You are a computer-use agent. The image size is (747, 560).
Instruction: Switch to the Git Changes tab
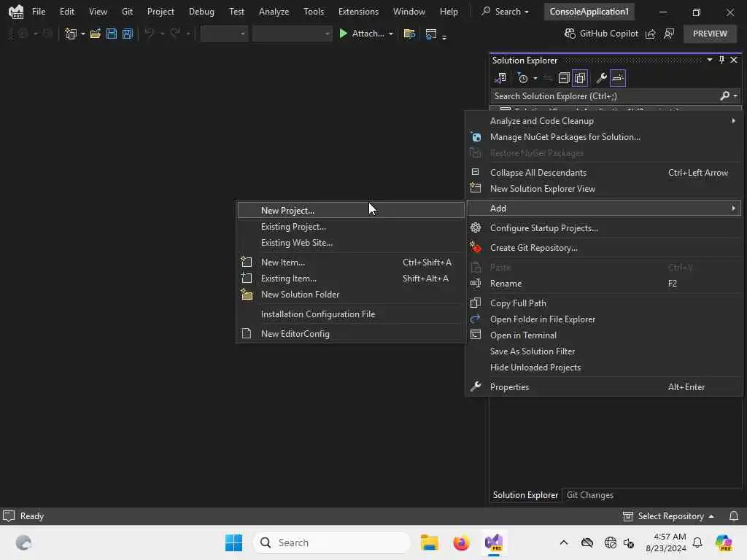(589, 495)
